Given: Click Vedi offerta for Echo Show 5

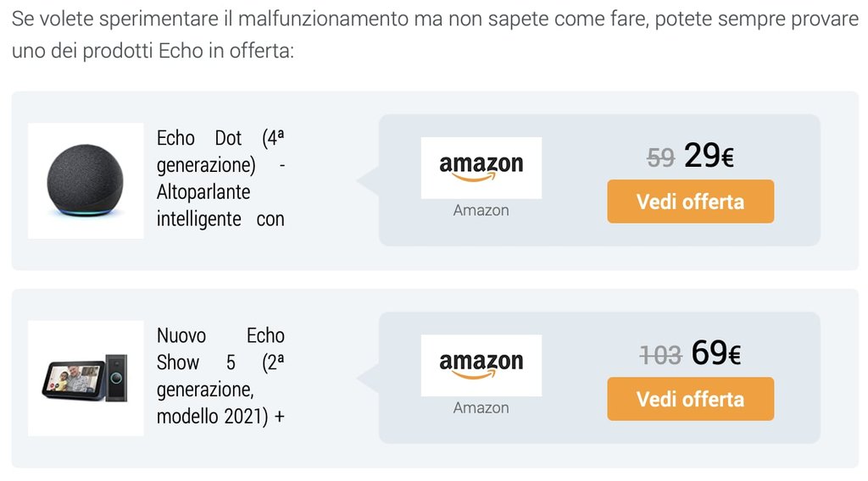Looking at the screenshot, I should point(690,399).
